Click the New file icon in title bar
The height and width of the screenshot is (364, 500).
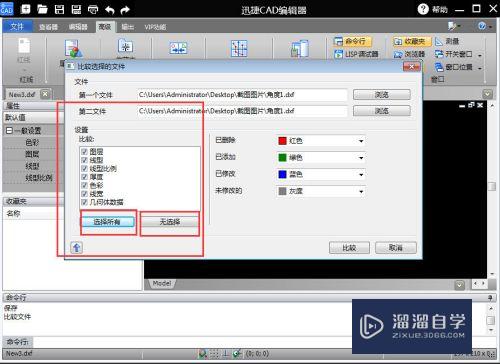(x=25, y=9)
